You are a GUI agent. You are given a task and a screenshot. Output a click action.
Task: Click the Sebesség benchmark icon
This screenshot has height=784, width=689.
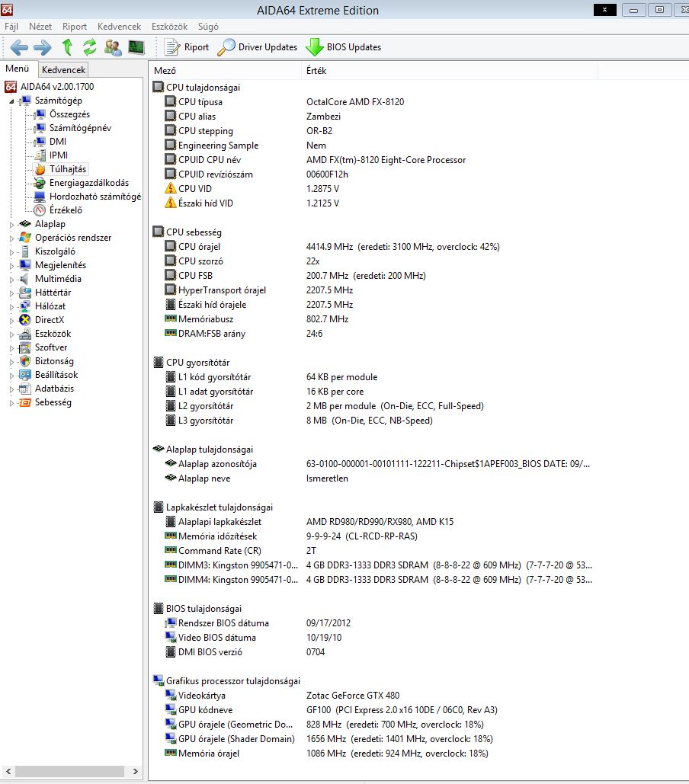coord(25,402)
